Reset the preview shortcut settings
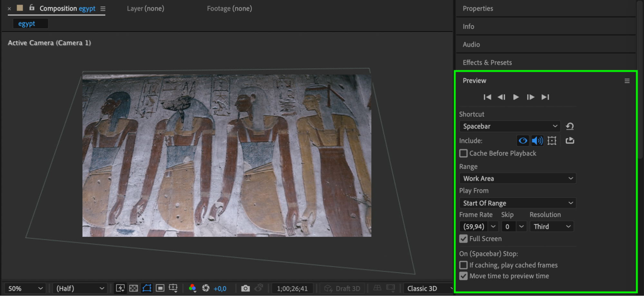644x296 pixels. point(570,126)
